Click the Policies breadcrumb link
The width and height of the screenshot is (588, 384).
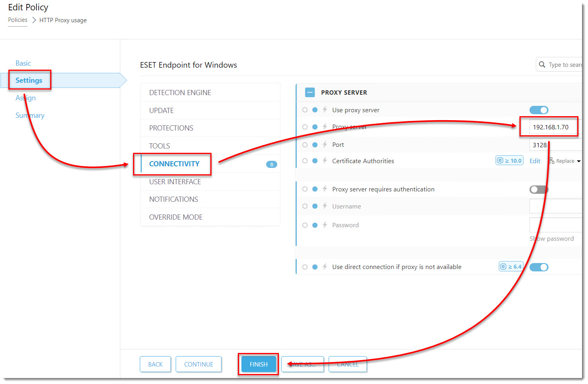tap(18, 20)
